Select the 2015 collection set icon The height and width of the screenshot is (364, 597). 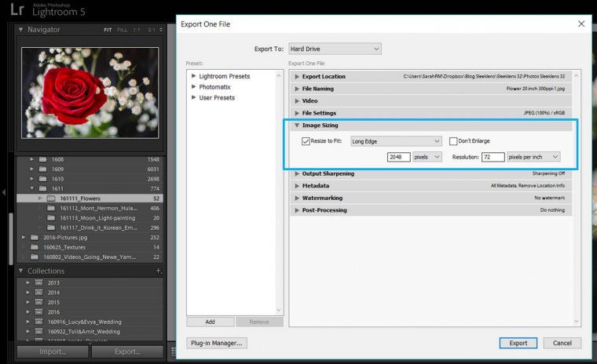(38, 302)
